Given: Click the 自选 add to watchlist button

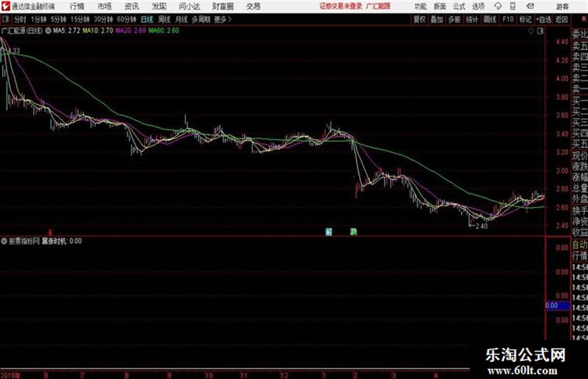Looking at the screenshot, I should click(543, 19).
